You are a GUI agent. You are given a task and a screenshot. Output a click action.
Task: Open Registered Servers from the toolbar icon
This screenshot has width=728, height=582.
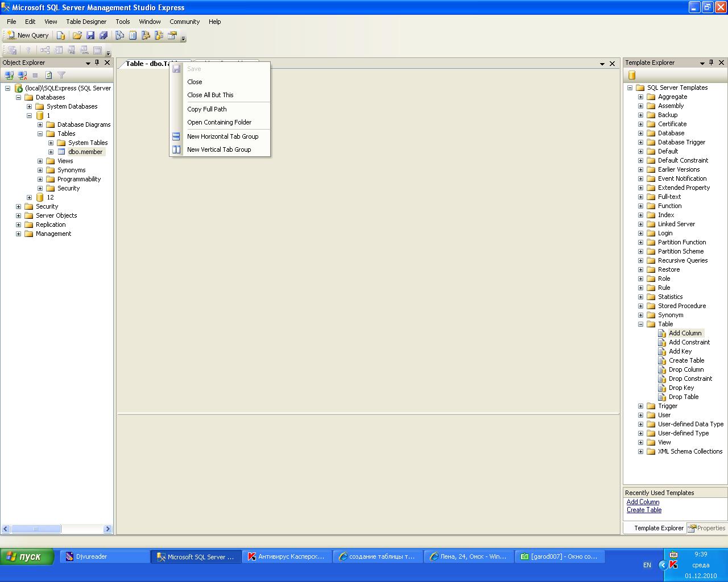click(120, 35)
